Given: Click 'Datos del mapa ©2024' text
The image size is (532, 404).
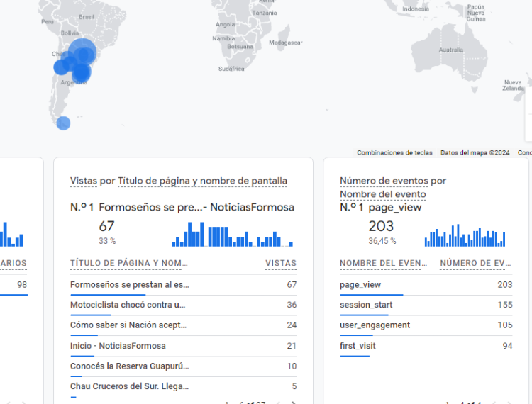Looking at the screenshot, I should tap(475, 152).
